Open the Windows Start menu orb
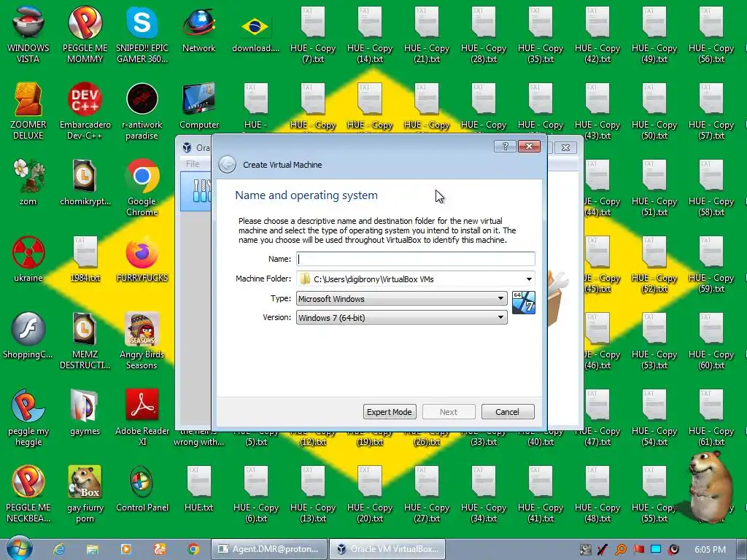Viewport: 747px width, 560px height. tap(20, 548)
